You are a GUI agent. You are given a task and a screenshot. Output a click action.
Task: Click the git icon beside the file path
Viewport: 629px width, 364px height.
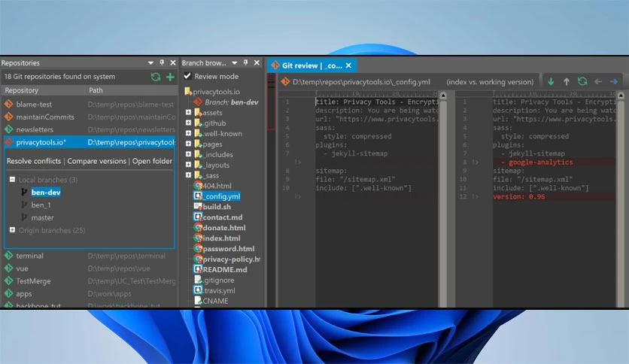285,82
